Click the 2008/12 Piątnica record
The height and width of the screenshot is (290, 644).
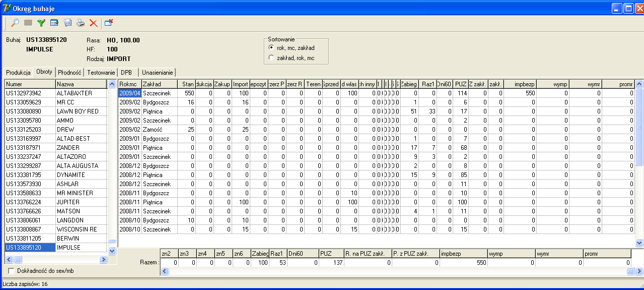pos(159,175)
